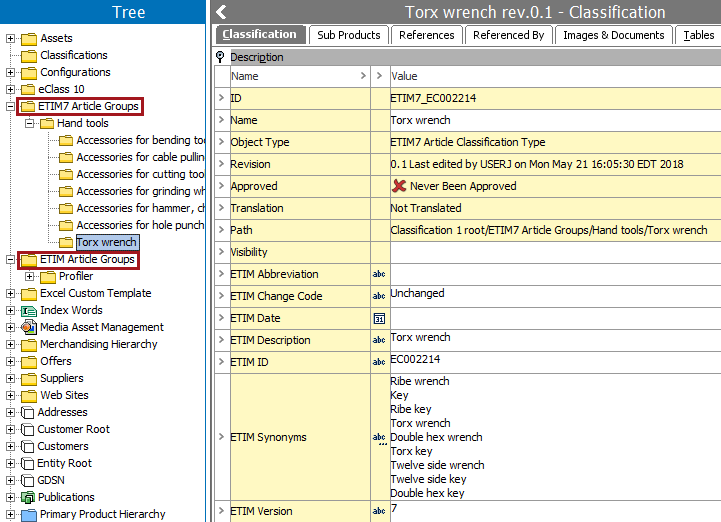Viewport: 721px width, 522px height.
Task: Click the calendar icon for ETIM Date
Action: (x=379, y=318)
